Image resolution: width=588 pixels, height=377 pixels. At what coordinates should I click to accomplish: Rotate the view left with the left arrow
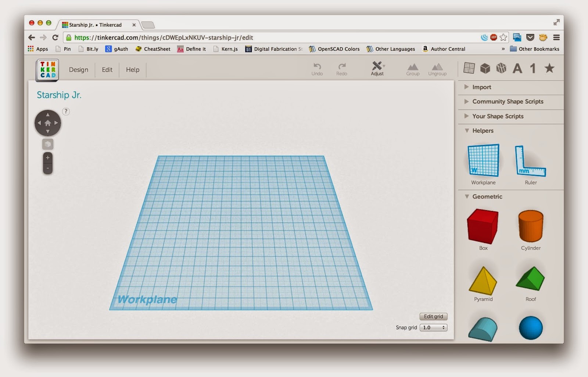pyautogui.click(x=39, y=123)
